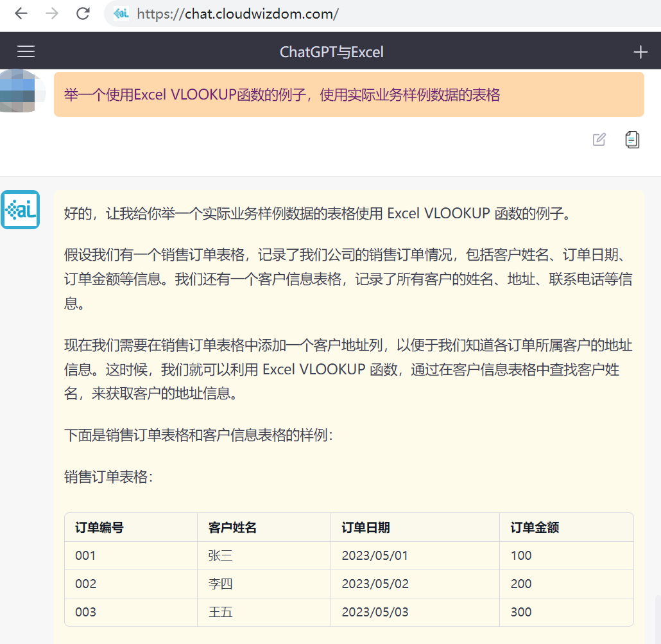Click the date cell 2023/05/01

[x=415, y=556]
